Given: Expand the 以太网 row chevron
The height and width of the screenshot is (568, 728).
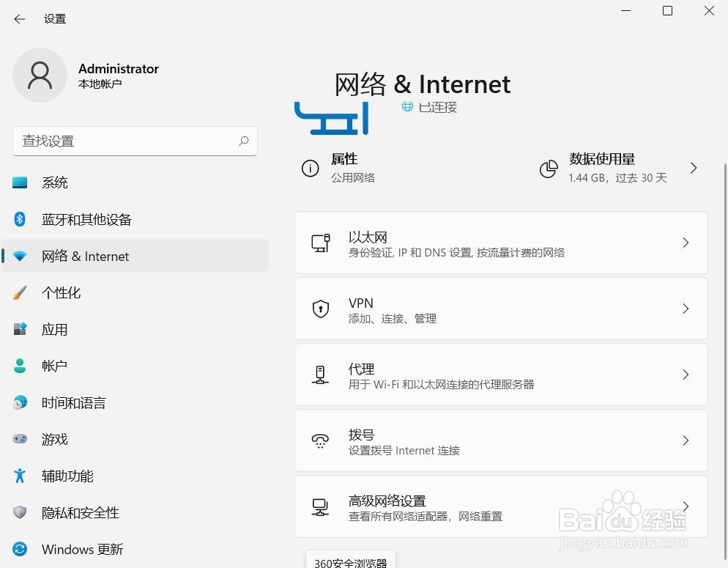Looking at the screenshot, I should coord(686,243).
